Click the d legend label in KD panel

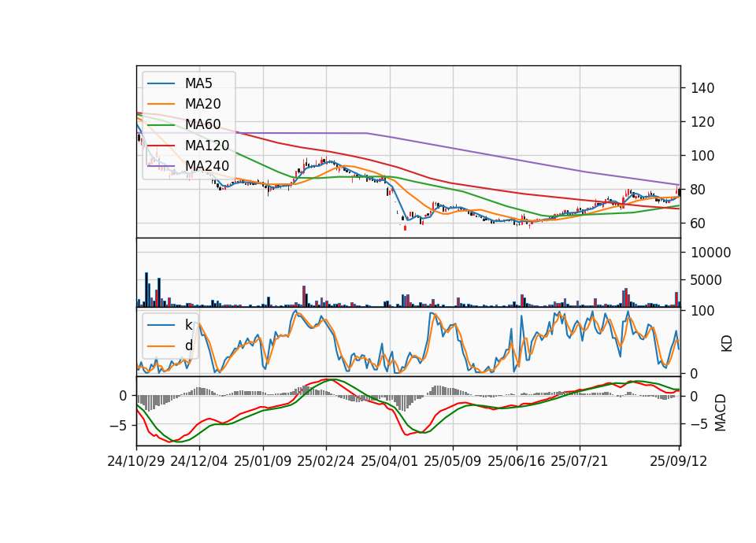(x=188, y=345)
